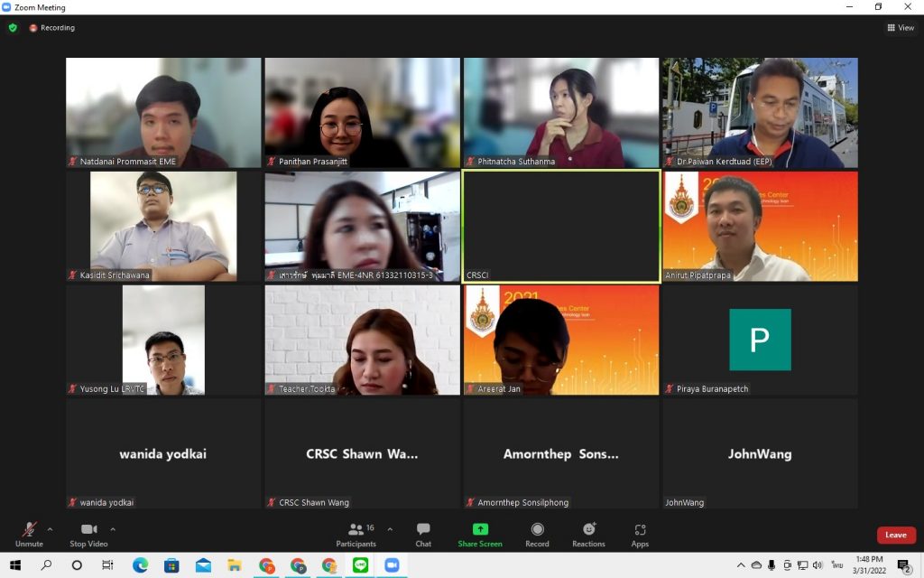
Task: Open the View layout menu
Action: (x=901, y=28)
